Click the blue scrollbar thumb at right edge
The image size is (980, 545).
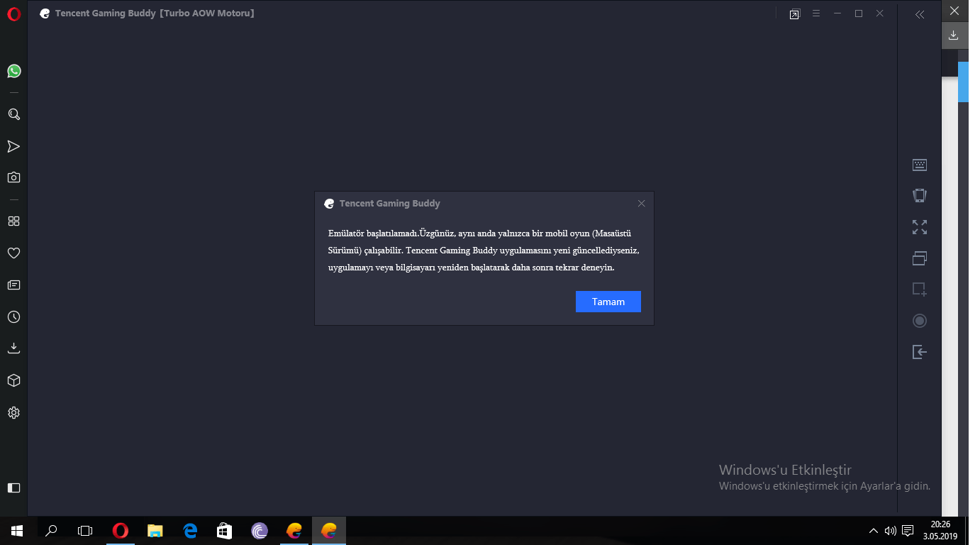pos(963,82)
